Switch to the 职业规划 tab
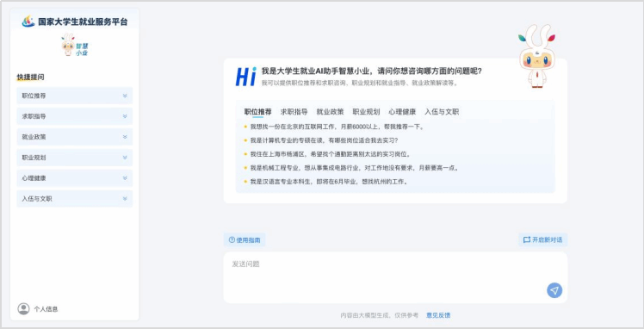Screen dimensions: 644x329 [366, 112]
